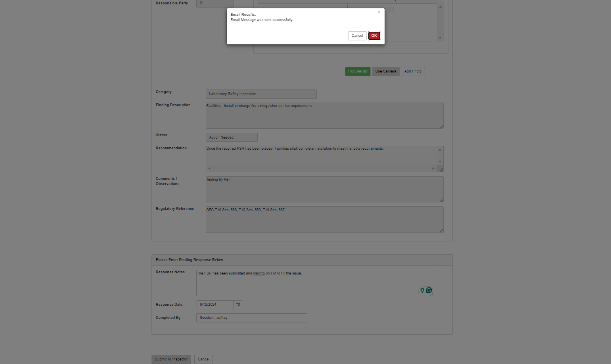The image size is (611, 364).
Task: Click the top table scroll down arrow
Action: [x=440, y=38]
